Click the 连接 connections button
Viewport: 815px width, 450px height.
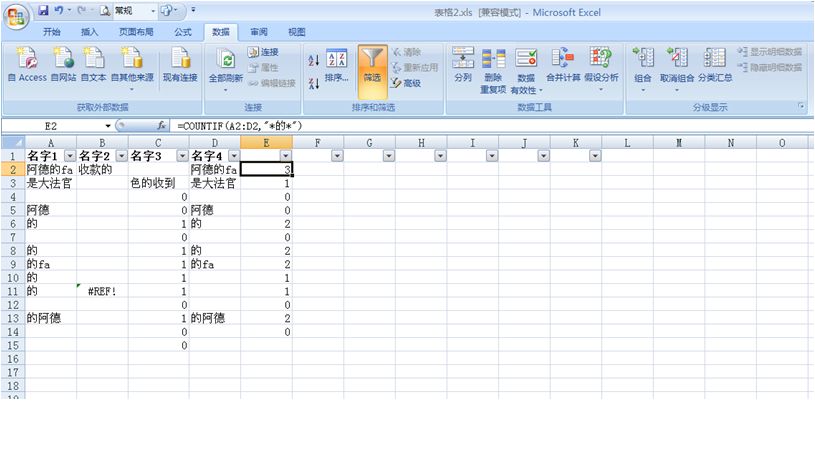[x=264, y=52]
